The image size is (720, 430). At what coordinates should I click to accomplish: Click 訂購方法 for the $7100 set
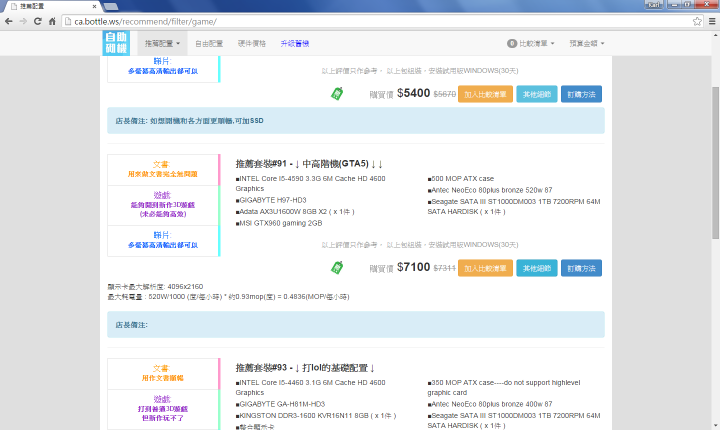click(581, 268)
